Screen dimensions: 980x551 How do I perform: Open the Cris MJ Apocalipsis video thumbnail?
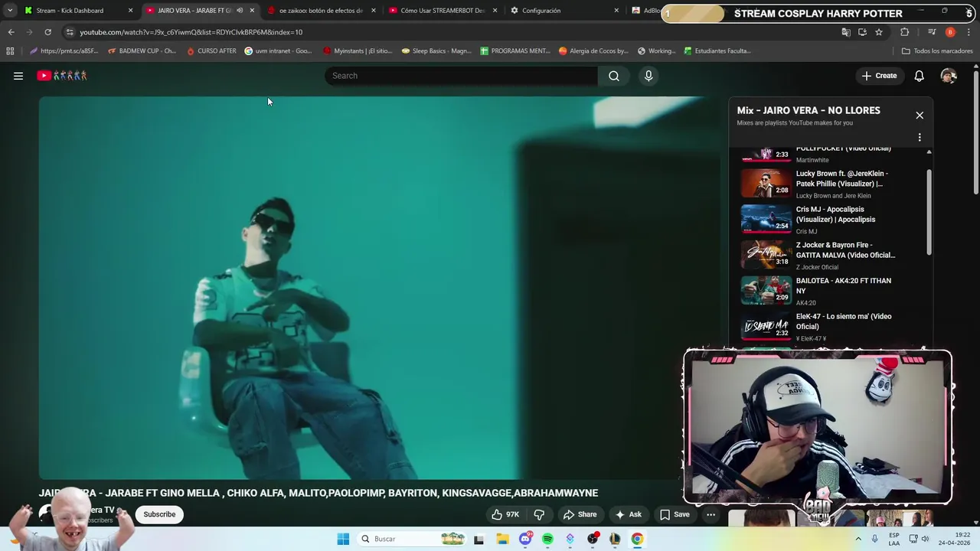(766, 217)
